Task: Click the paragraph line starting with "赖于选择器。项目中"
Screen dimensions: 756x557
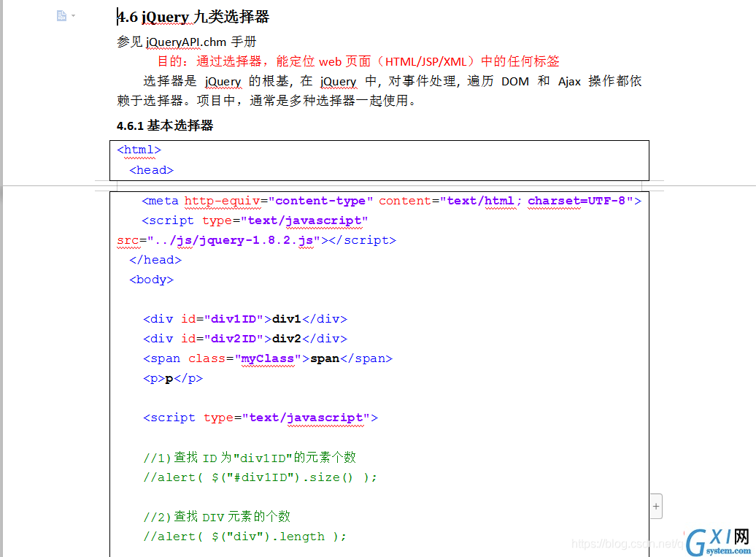Action: 266,100
